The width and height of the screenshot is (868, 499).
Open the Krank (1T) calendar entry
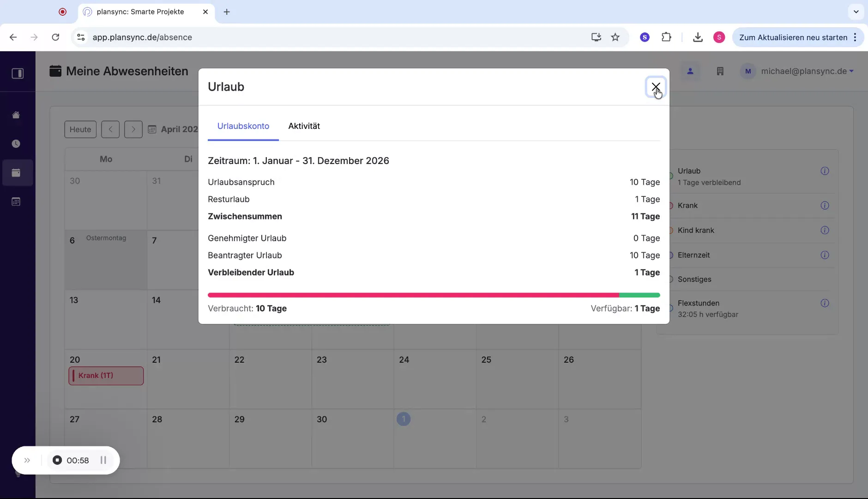point(106,376)
